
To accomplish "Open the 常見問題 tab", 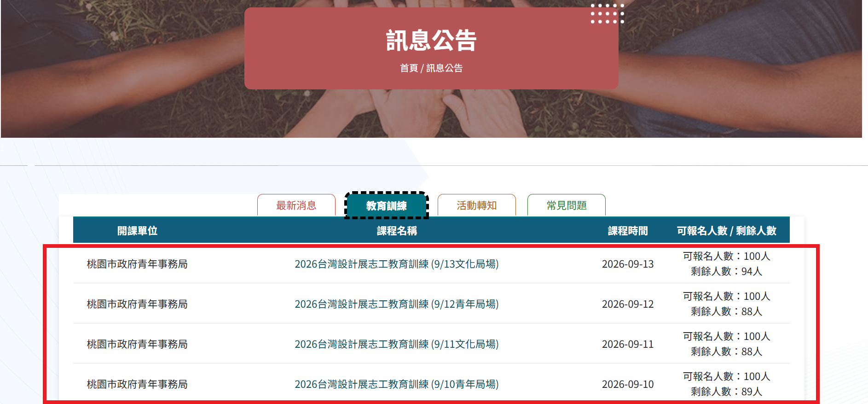I will (x=567, y=205).
